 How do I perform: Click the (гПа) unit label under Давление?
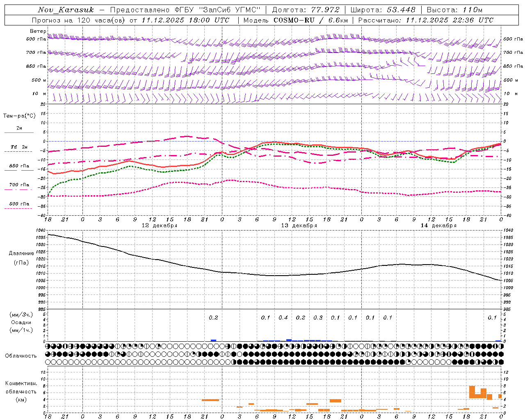pos(21,262)
